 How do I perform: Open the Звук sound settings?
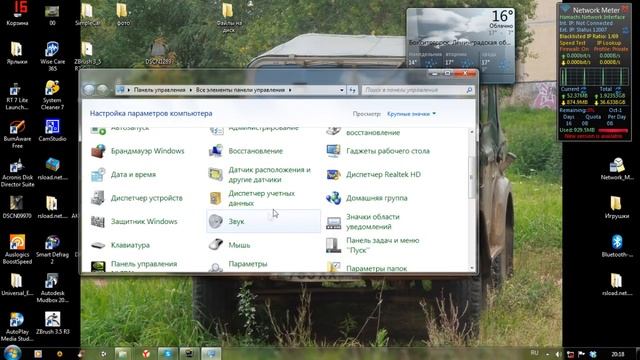click(263, 221)
